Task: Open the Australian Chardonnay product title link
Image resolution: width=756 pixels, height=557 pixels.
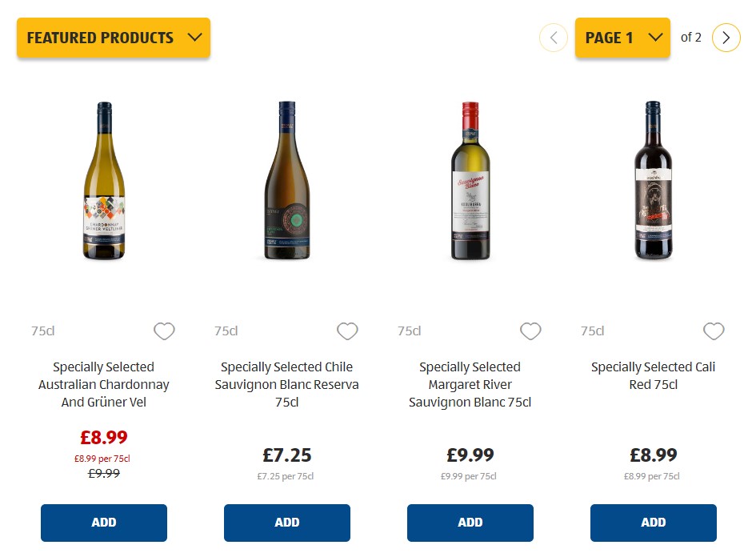Action: (x=103, y=384)
